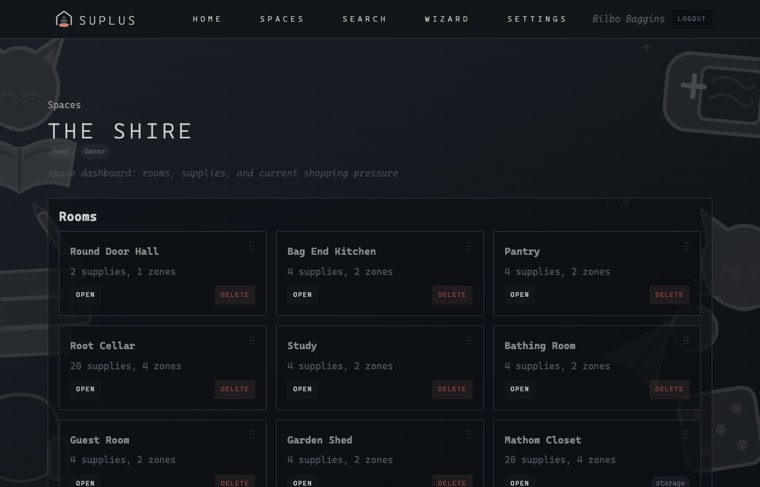Click the Bag End Kitchen drag handle
Image resolution: width=760 pixels, height=487 pixels.
pos(469,246)
